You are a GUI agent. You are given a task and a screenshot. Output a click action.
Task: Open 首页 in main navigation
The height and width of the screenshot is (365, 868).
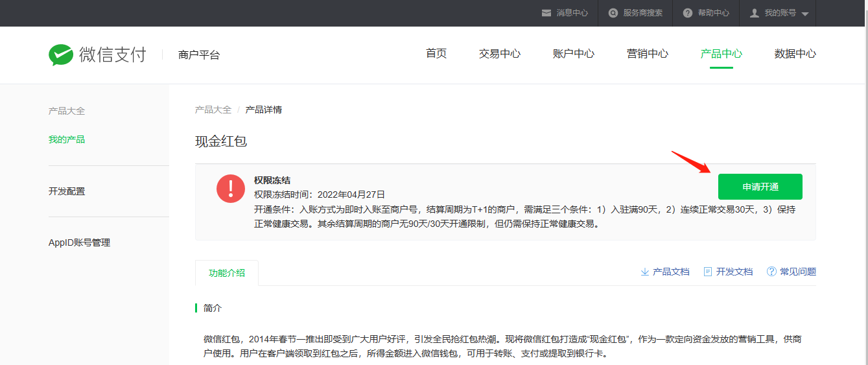[436, 54]
